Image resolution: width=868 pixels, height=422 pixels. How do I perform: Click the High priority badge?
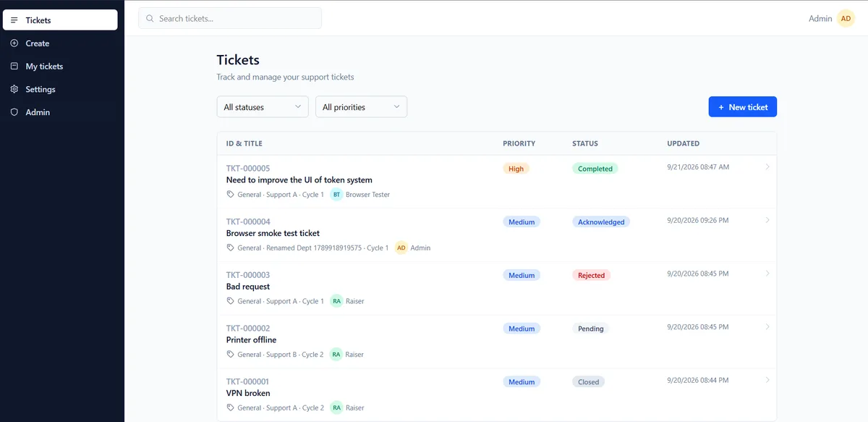click(x=516, y=169)
